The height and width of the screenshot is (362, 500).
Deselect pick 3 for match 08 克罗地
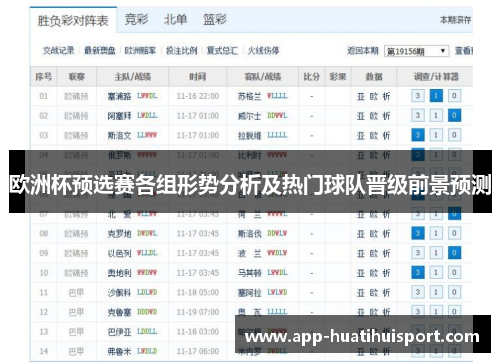click(x=418, y=233)
